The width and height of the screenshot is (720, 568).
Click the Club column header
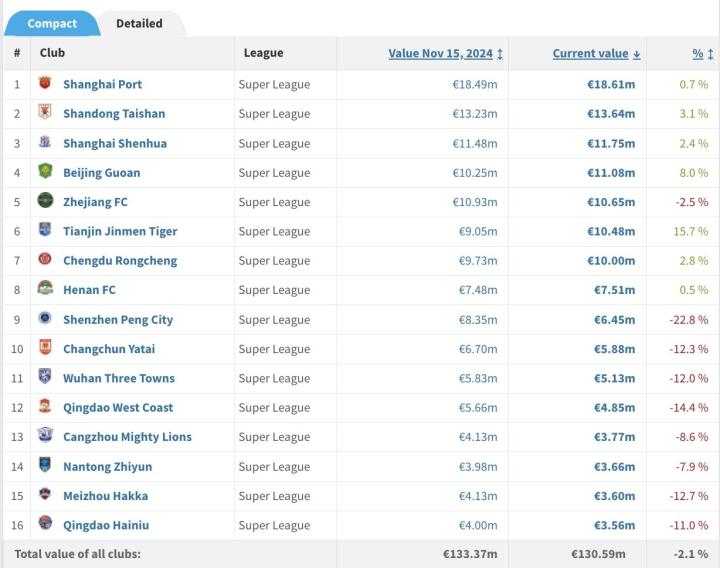[x=52, y=53]
